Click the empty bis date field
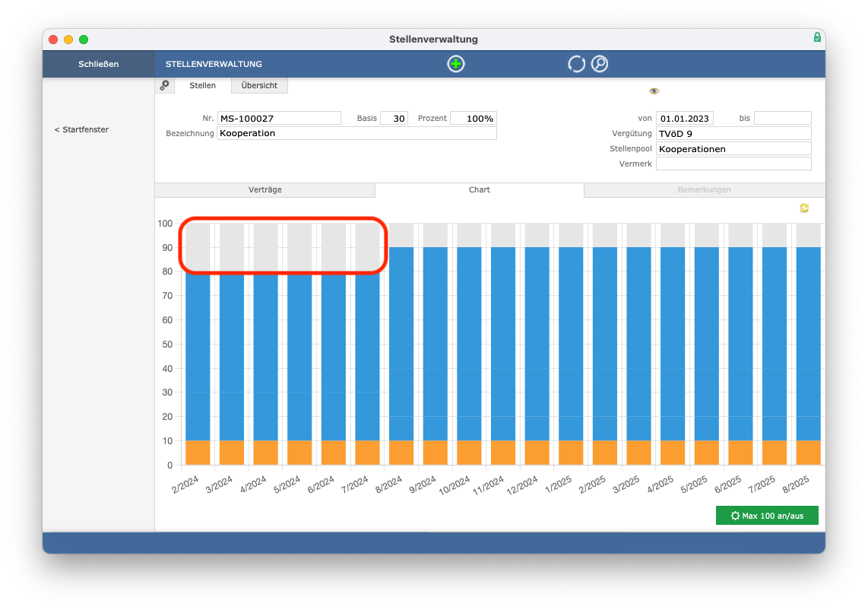 coord(783,118)
